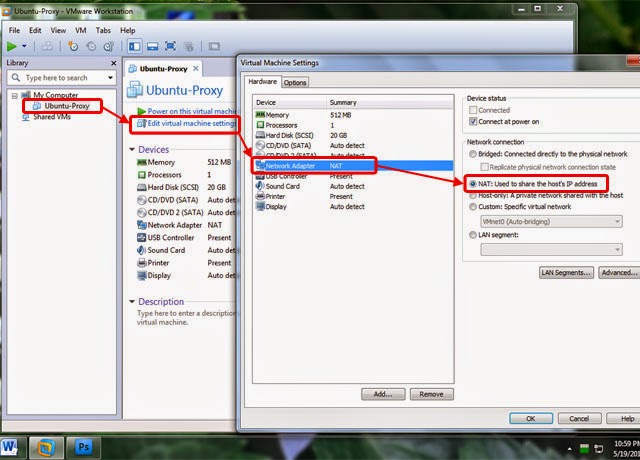The image size is (640, 460).
Task: Select Sound Card row in settings list
Action: coord(353,186)
